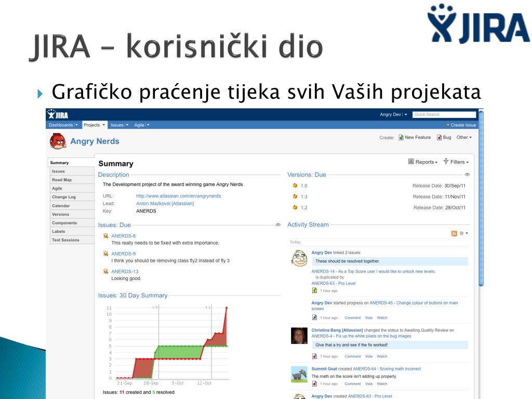Click the 1.1 version marker on the chart

click(208, 308)
